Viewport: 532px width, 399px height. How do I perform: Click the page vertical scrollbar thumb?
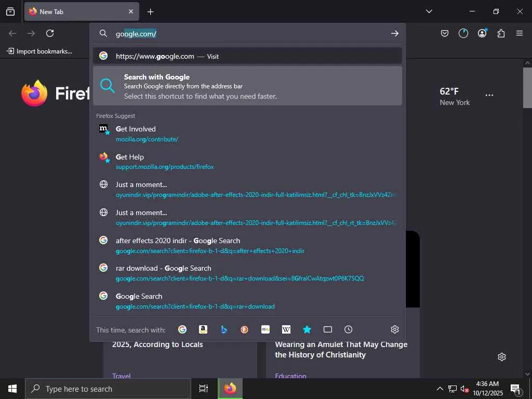click(x=527, y=87)
